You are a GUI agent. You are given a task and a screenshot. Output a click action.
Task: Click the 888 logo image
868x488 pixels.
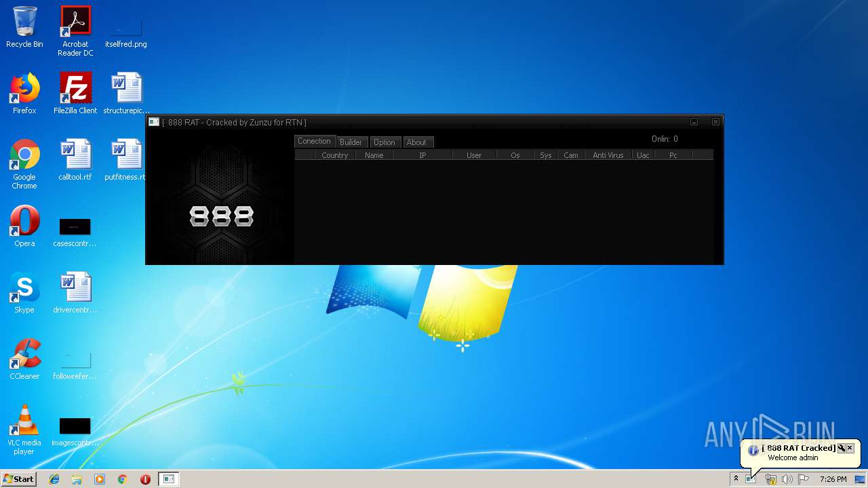coord(221,216)
